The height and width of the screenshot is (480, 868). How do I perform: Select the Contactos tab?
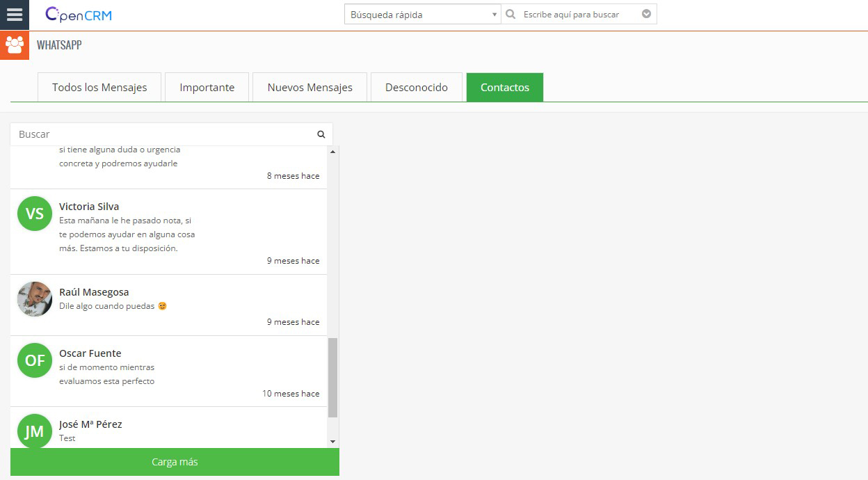coord(505,87)
